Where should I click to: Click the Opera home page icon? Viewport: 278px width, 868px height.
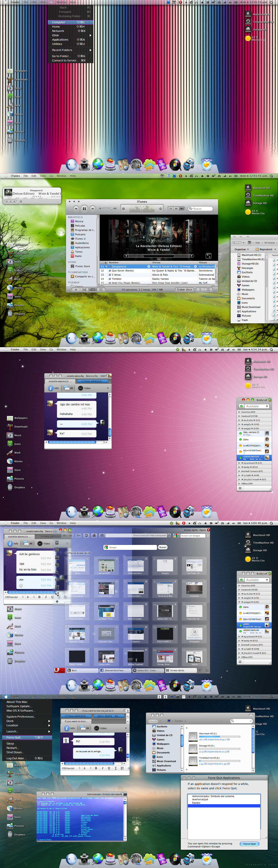coord(94,535)
